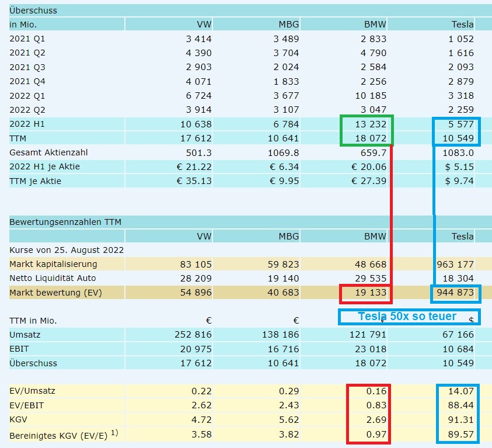Image resolution: width=492 pixels, height=448 pixels.
Task: Click BMW's EBIT value 23 018
Action: tap(371, 349)
